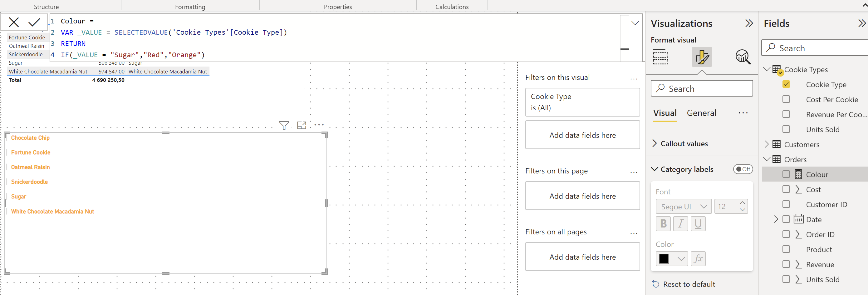Cancel the formula edit with the X icon
The height and width of the screenshot is (295, 868).
click(x=14, y=22)
